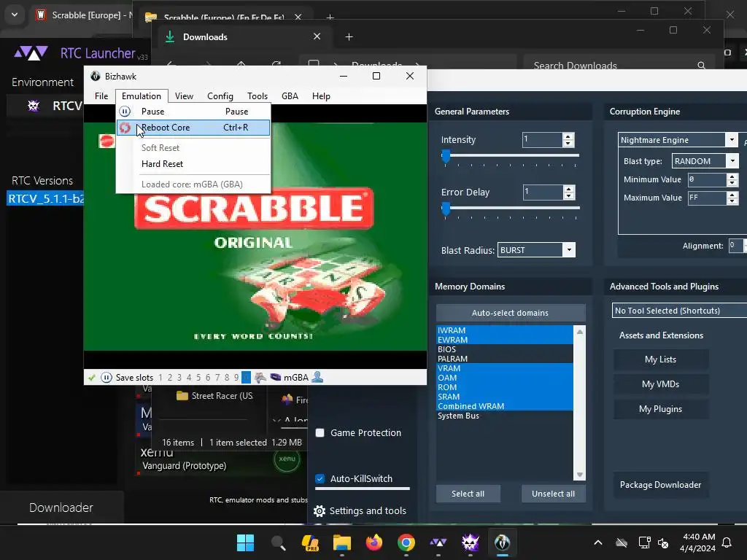Image resolution: width=747 pixels, height=560 pixels.
Task: Open the Package Downloader button
Action: (661, 485)
